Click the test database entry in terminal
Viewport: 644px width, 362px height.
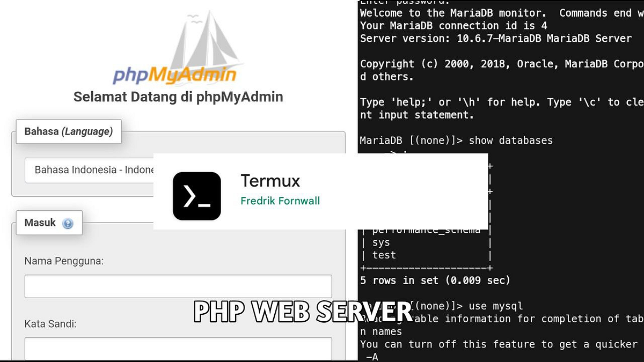tap(385, 255)
